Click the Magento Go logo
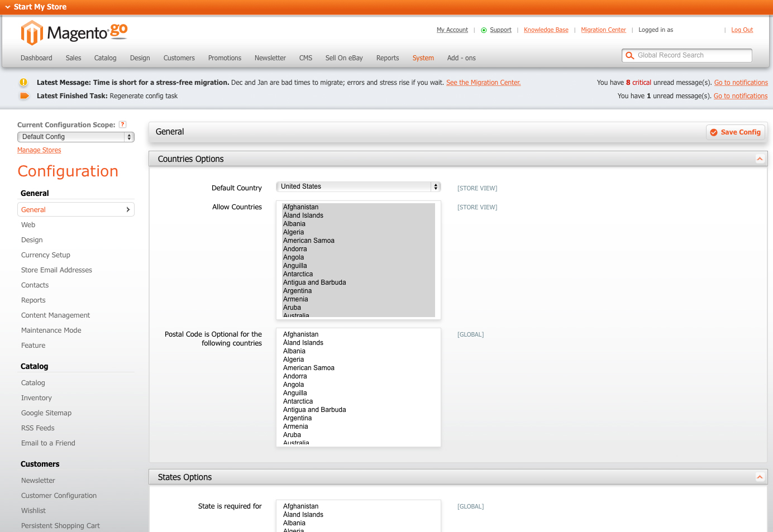This screenshot has height=532, width=773. point(74,32)
